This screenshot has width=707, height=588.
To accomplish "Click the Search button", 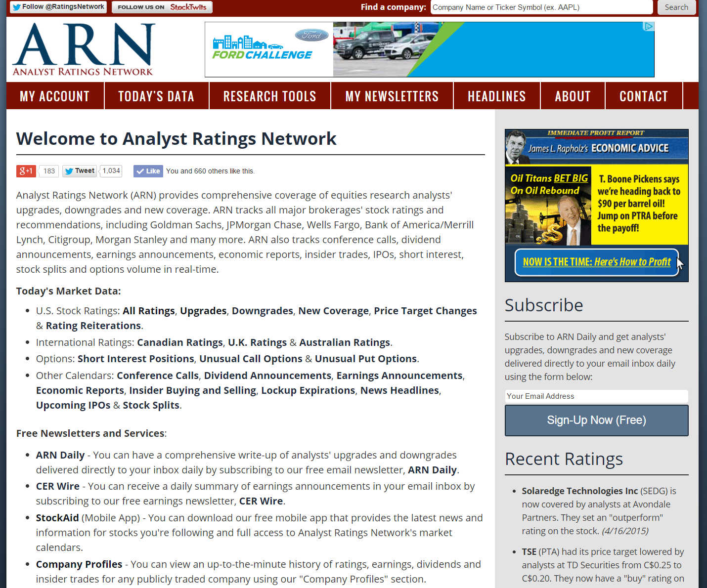I will coord(676,7).
